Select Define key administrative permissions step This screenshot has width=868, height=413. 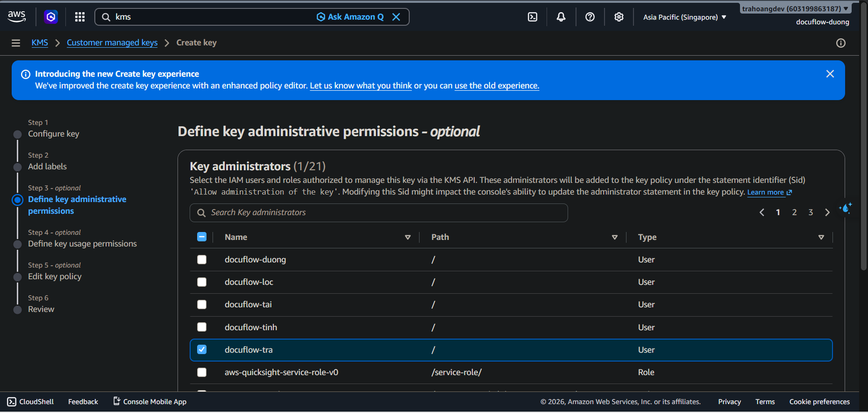click(x=77, y=205)
